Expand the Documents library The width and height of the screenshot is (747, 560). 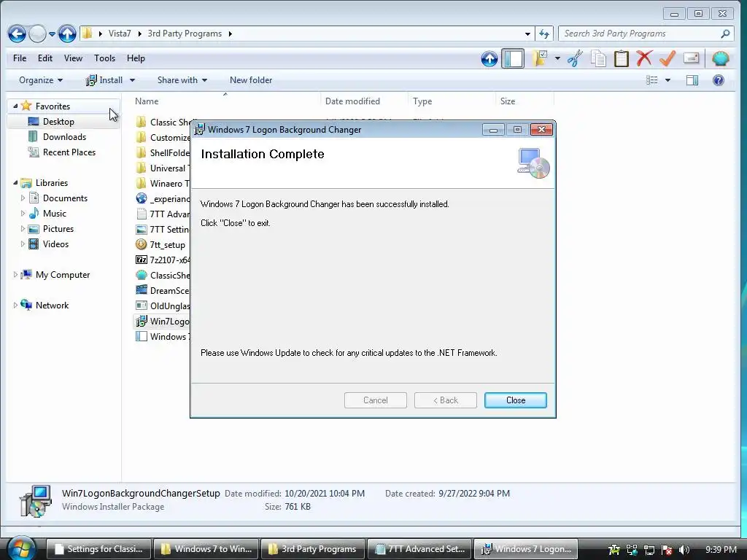pyautogui.click(x=23, y=198)
